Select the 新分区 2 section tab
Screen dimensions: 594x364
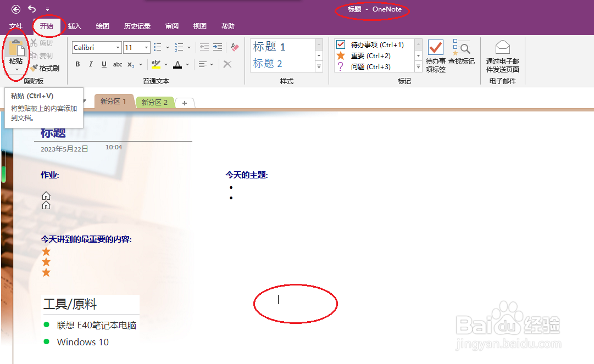tap(154, 102)
